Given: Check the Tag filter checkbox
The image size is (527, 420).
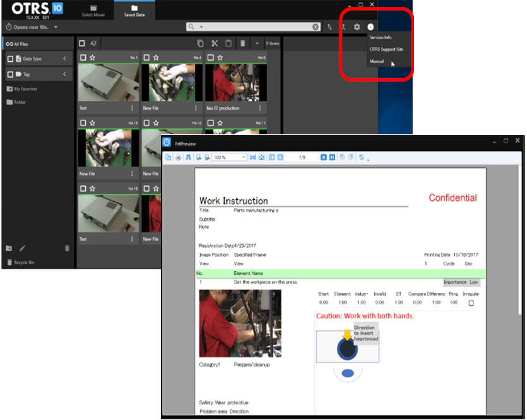Looking at the screenshot, I should click(x=11, y=74).
